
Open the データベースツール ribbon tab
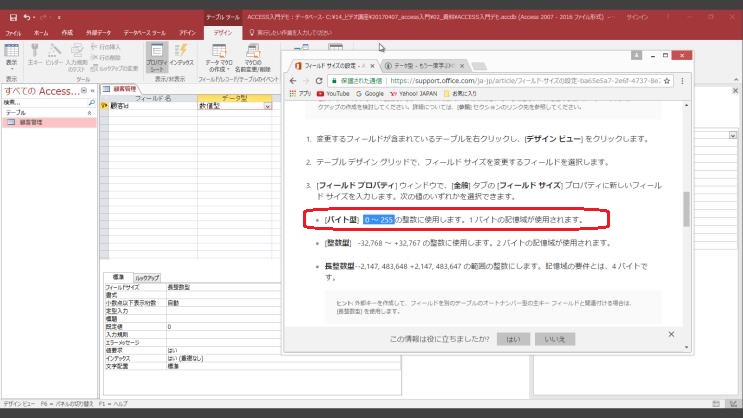click(145, 33)
